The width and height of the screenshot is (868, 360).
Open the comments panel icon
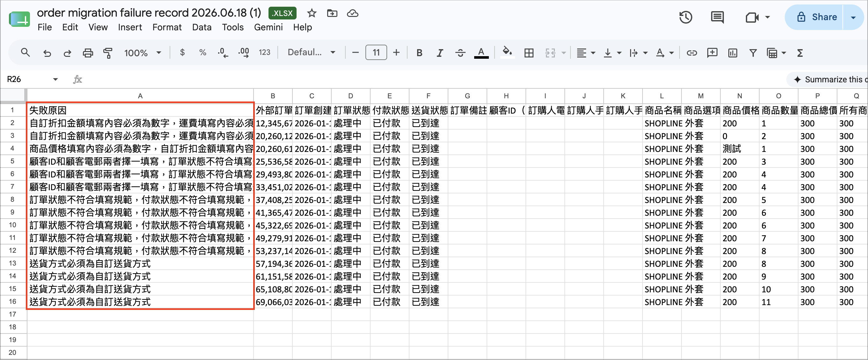pyautogui.click(x=717, y=17)
